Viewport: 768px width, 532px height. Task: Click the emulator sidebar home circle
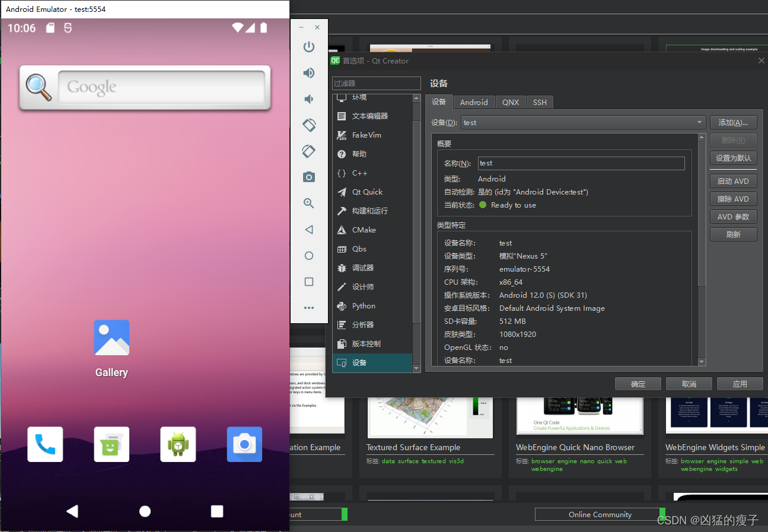[x=309, y=256]
